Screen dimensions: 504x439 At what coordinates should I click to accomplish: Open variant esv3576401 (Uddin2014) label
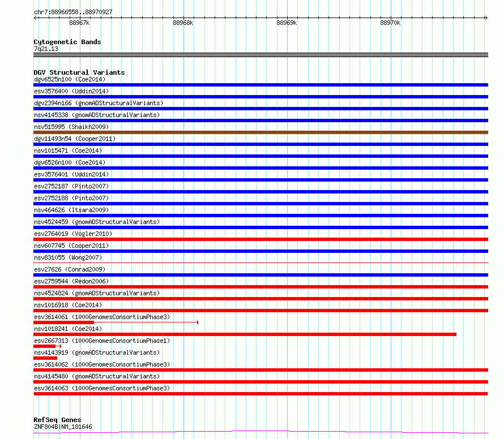pyautogui.click(x=71, y=174)
